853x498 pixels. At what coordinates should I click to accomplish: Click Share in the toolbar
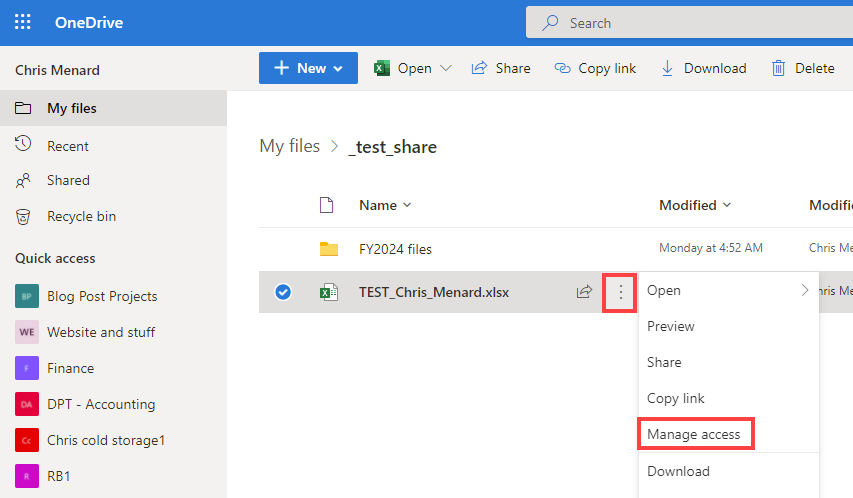coord(500,68)
